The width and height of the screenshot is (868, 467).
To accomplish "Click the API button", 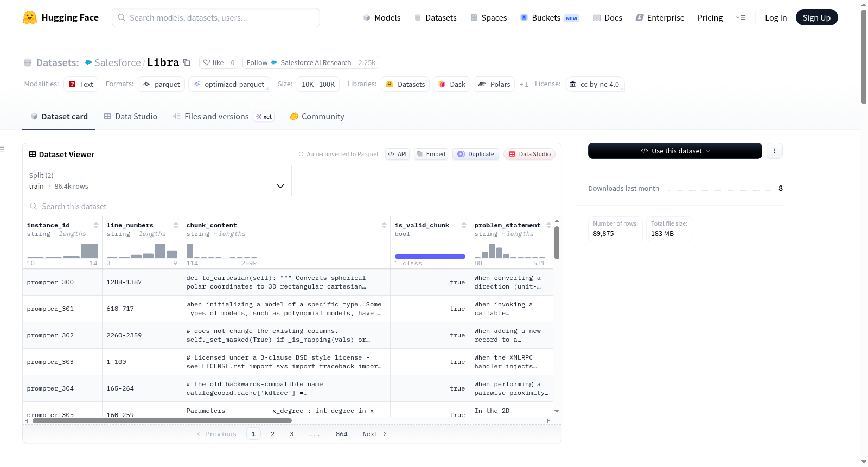I will click(x=398, y=154).
